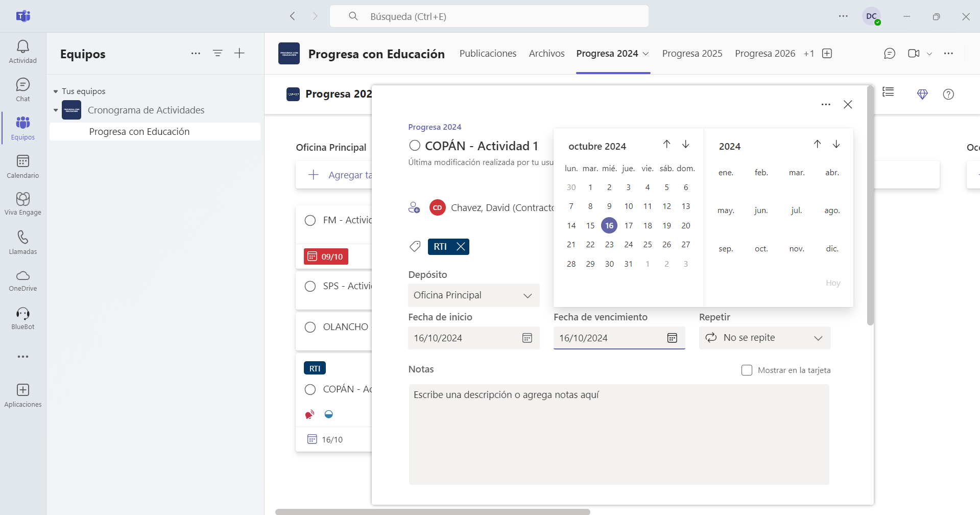
Task: Select October 25 in calendar
Action: tap(648, 244)
